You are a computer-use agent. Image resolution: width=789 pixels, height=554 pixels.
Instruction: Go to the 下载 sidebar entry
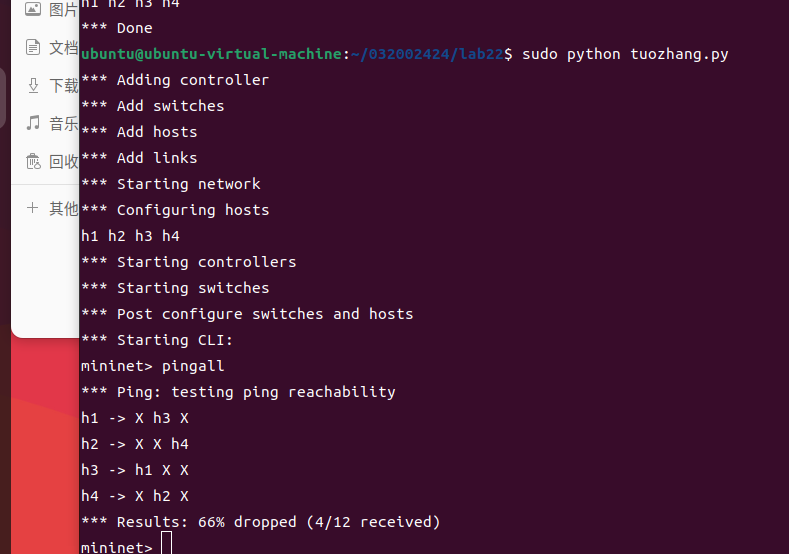(63, 86)
